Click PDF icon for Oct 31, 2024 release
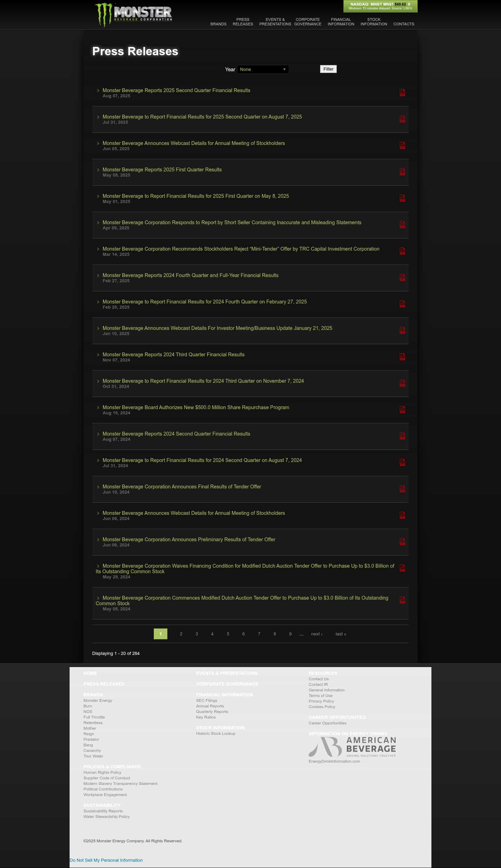The height and width of the screenshot is (868, 501). click(x=402, y=383)
